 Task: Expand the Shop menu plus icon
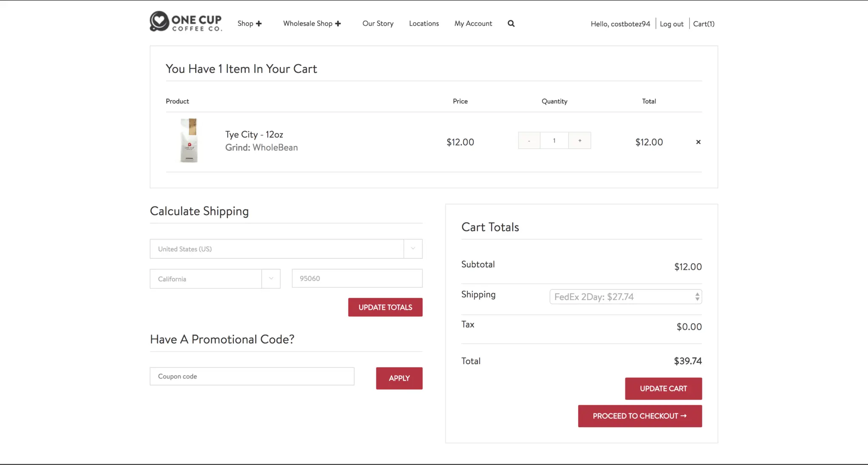coord(259,24)
